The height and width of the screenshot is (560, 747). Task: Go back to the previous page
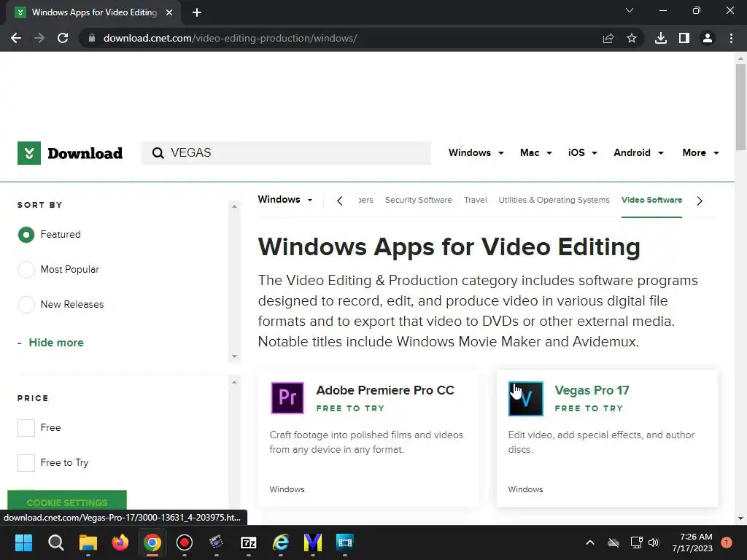pyautogui.click(x=16, y=38)
